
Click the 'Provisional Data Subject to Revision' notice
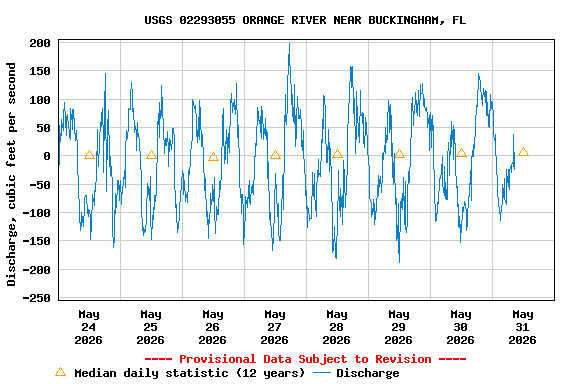pyautogui.click(x=305, y=359)
